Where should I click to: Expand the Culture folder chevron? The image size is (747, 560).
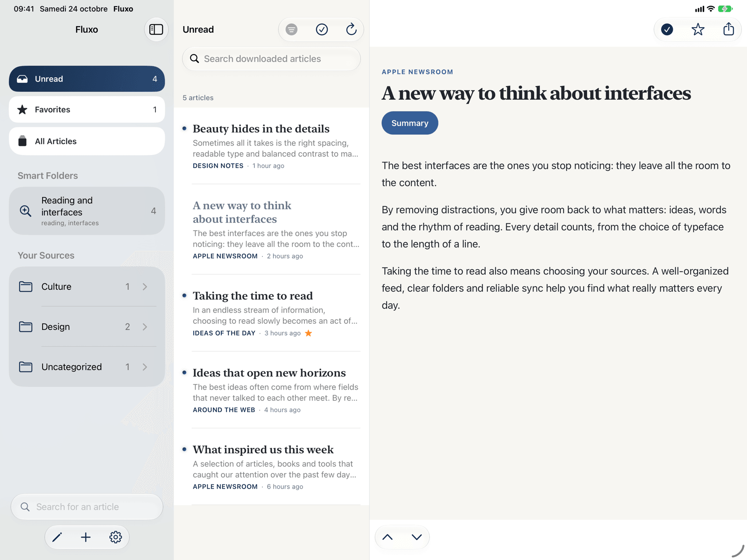(145, 287)
